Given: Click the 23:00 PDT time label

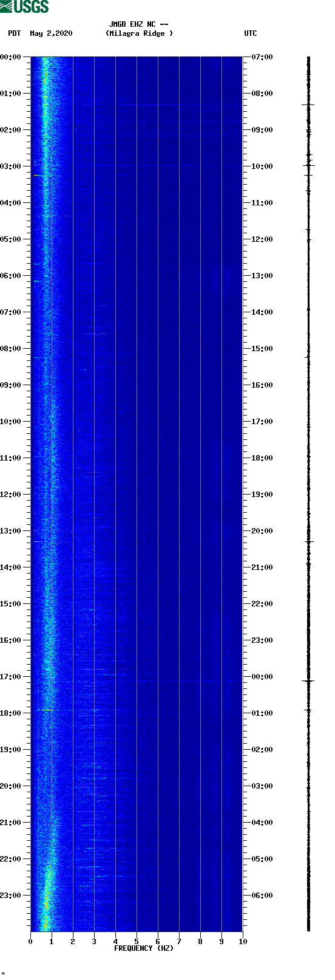Looking at the screenshot, I should [x=10, y=896].
